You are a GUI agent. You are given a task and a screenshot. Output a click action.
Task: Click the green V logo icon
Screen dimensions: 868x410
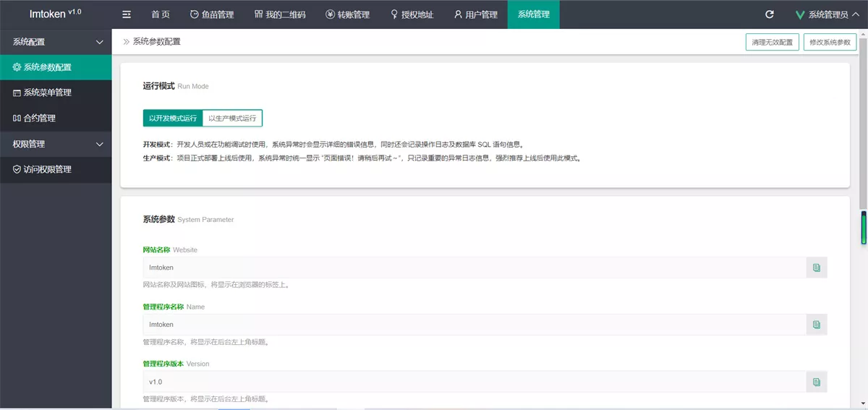point(799,14)
